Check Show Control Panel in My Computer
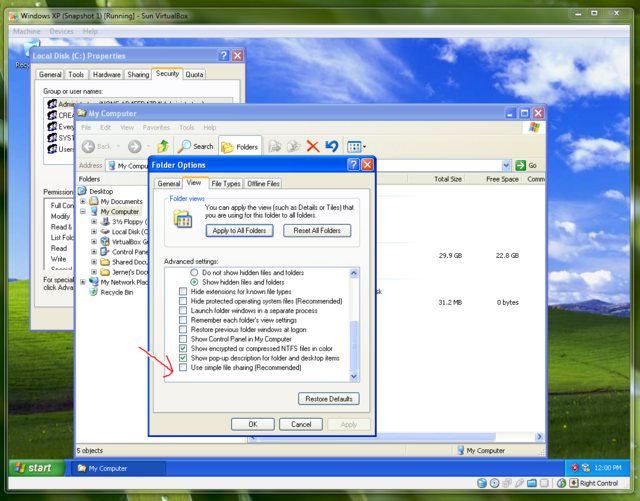This screenshot has width=640, height=501. [x=183, y=339]
